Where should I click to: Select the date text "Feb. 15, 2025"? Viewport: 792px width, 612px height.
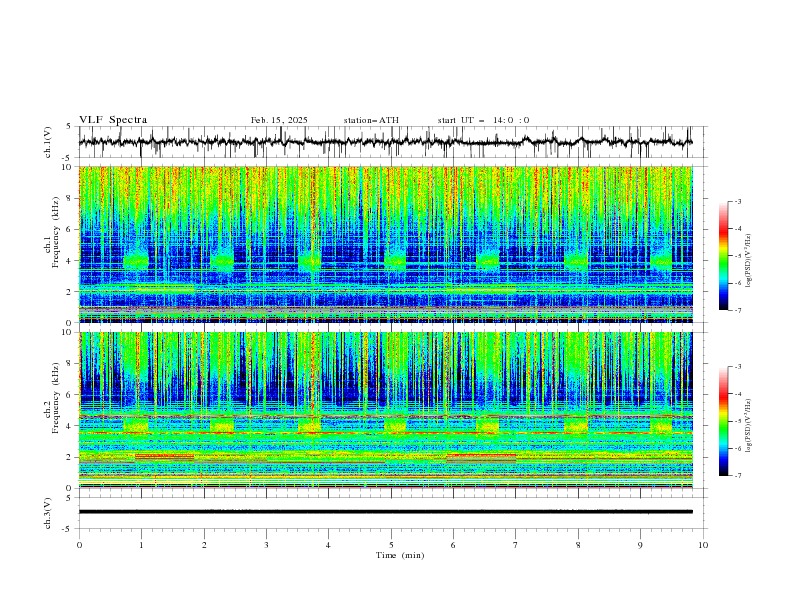point(279,120)
